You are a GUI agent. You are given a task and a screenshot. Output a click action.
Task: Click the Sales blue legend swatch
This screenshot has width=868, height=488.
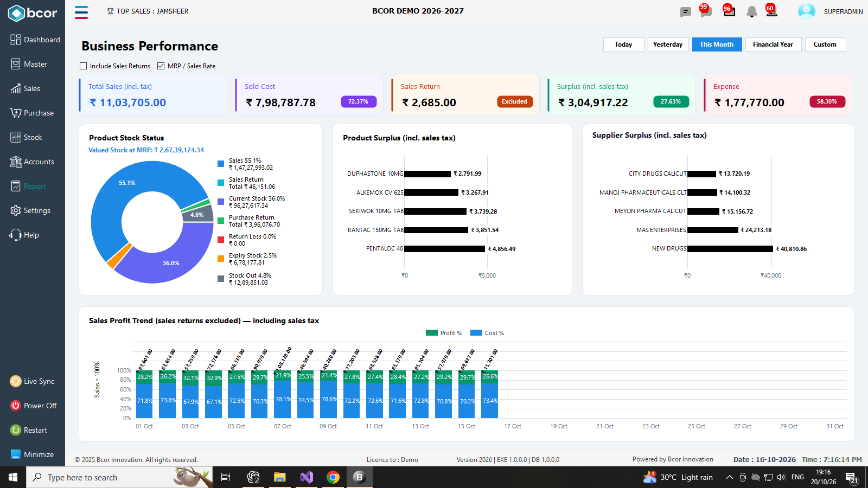point(221,164)
